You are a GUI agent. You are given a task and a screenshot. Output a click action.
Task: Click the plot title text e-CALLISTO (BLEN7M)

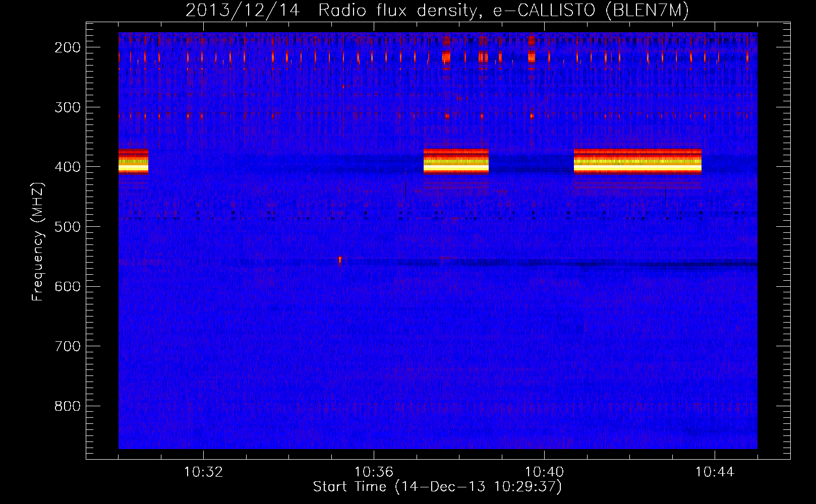tap(591, 11)
